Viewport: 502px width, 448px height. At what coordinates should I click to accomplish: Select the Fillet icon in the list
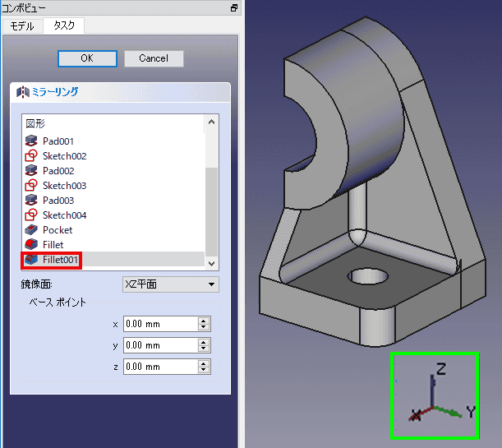pos(31,244)
